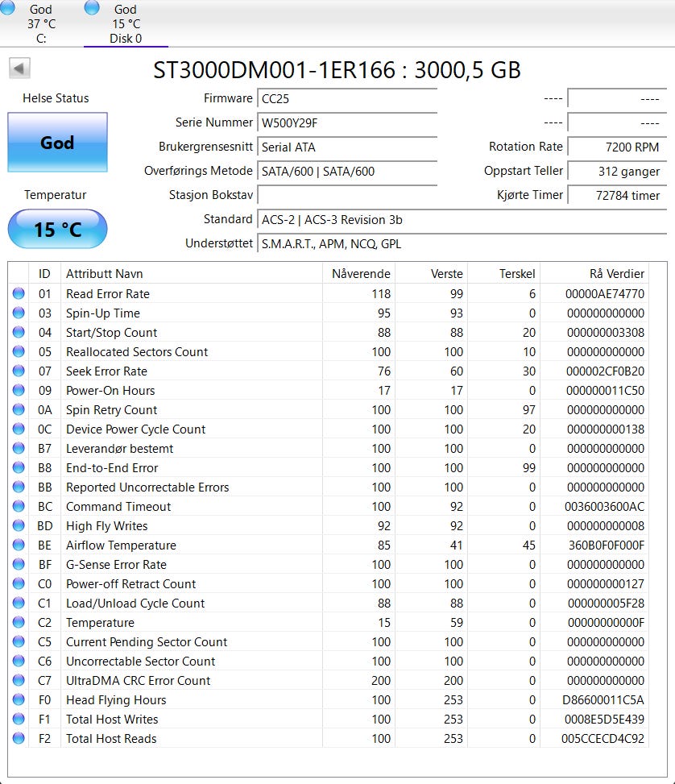Select the Disk 0 tab at 15 °C
This screenshot has height=784, width=675.
click(x=126, y=23)
